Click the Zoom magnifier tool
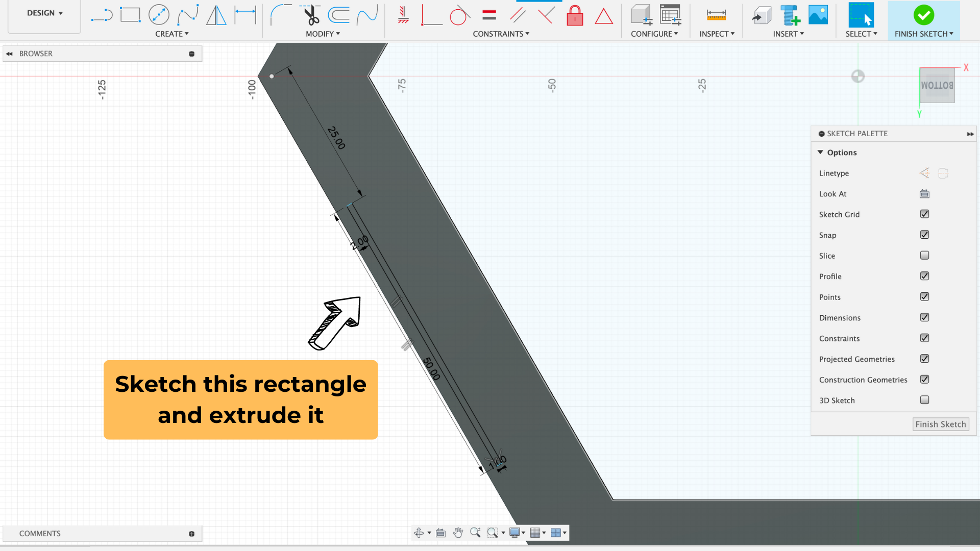 tap(475, 533)
